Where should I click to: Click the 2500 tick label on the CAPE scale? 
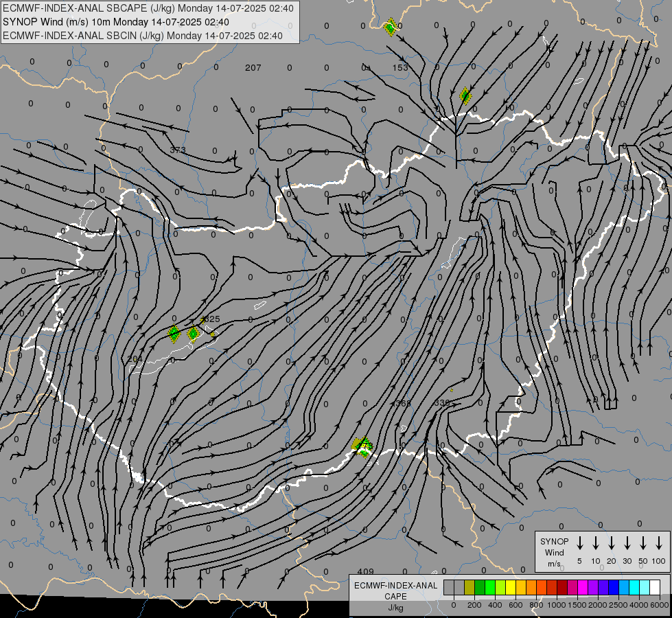(618, 605)
